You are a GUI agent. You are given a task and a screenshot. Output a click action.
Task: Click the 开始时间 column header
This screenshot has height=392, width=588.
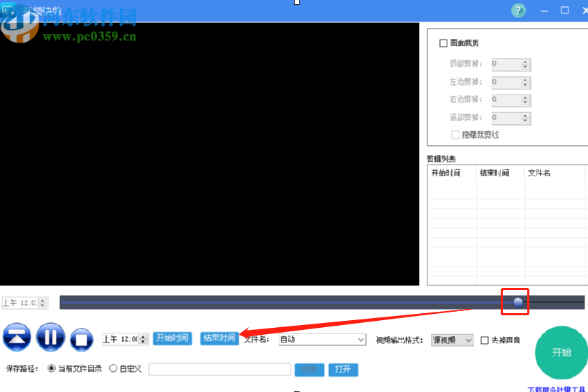pos(452,173)
